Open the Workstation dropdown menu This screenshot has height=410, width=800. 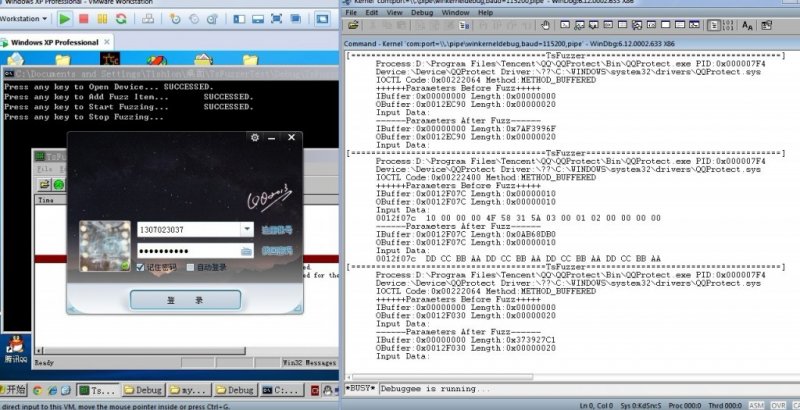[x=23, y=19]
